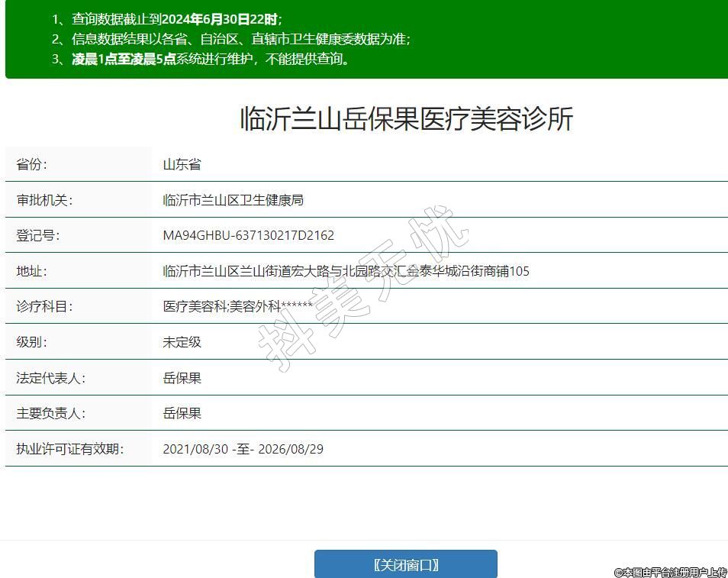Image resolution: width=728 pixels, height=578 pixels.
Task: Click the 执业许可证有效期 field label
Action: (x=69, y=449)
